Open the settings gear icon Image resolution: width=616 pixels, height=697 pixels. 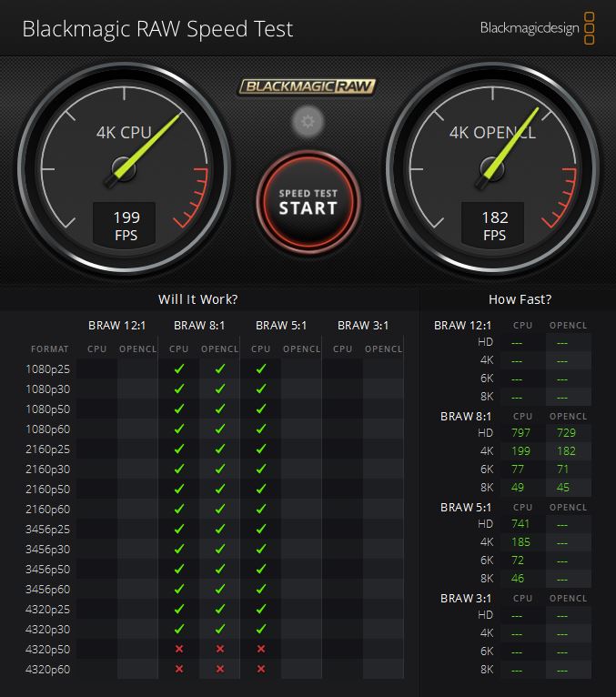pyautogui.click(x=308, y=121)
